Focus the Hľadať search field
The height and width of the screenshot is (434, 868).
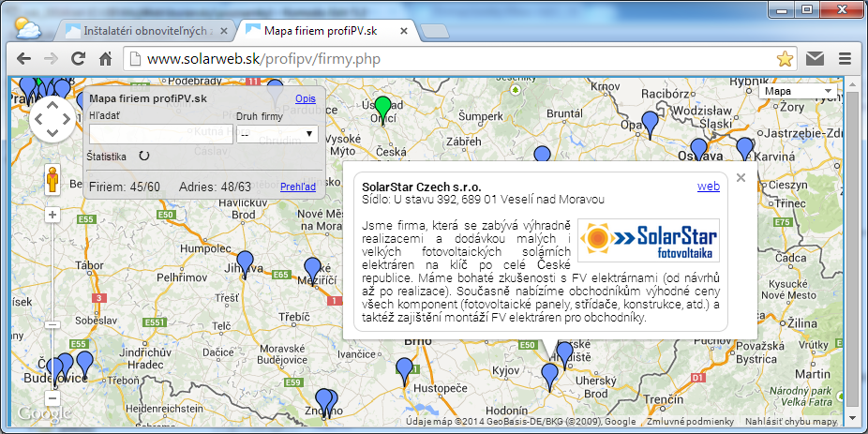(x=160, y=134)
